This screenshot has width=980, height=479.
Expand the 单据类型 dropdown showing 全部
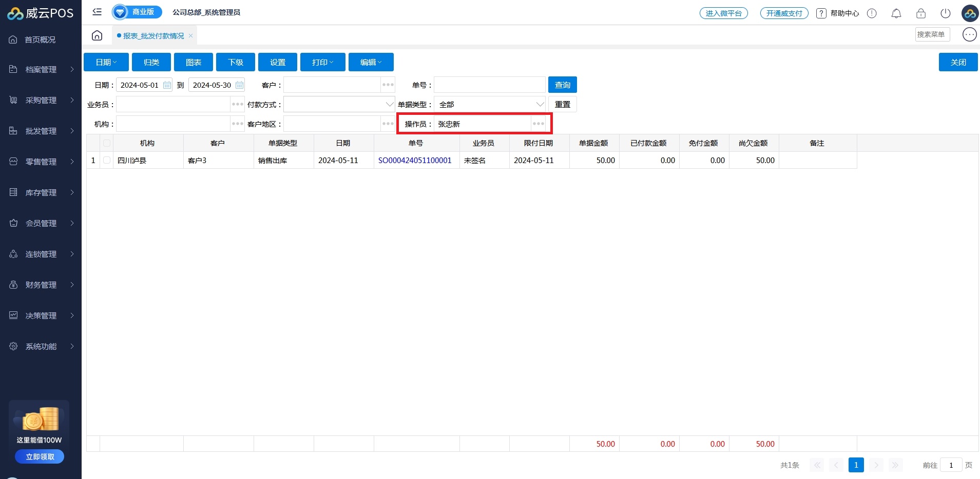tap(489, 105)
